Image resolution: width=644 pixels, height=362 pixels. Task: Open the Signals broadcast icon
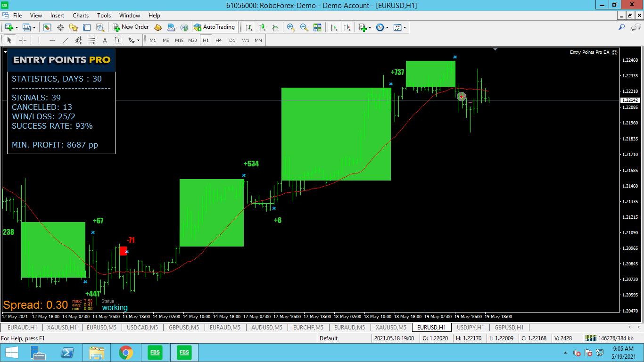(184, 27)
